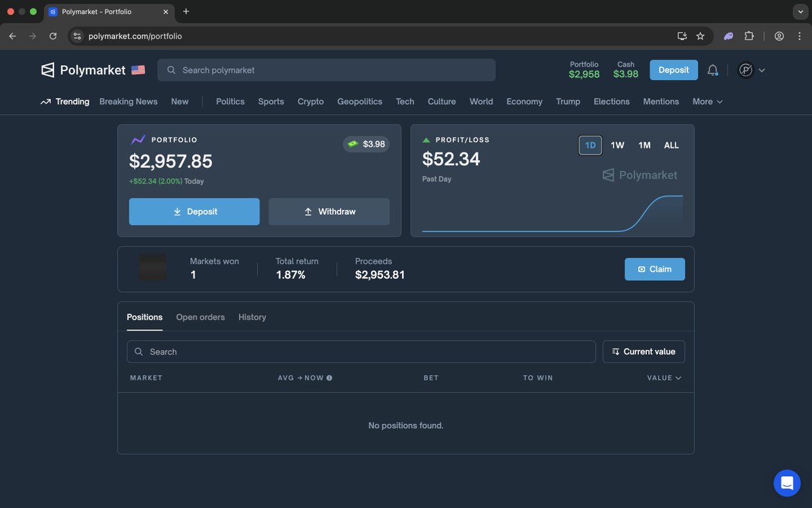Toggle the Current value sort filter
Image resolution: width=812 pixels, height=508 pixels.
(643, 352)
